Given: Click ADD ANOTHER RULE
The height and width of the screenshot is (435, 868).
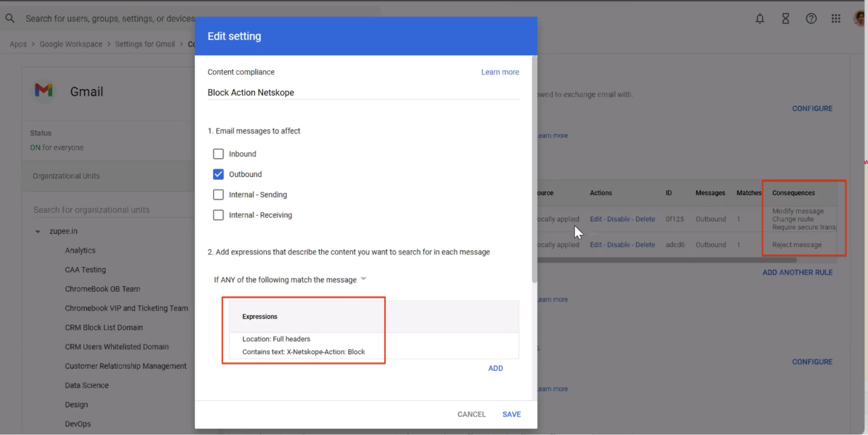Looking at the screenshot, I should pyautogui.click(x=797, y=272).
